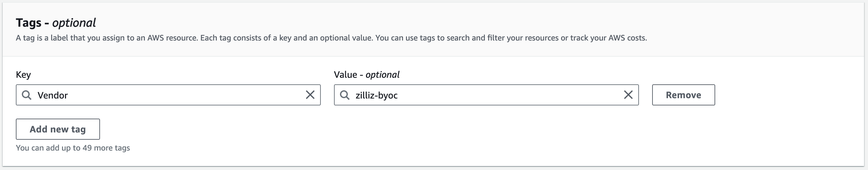Clear the zilliz-byoc value with X icon
The width and height of the screenshot is (868, 170).
coord(628,95)
